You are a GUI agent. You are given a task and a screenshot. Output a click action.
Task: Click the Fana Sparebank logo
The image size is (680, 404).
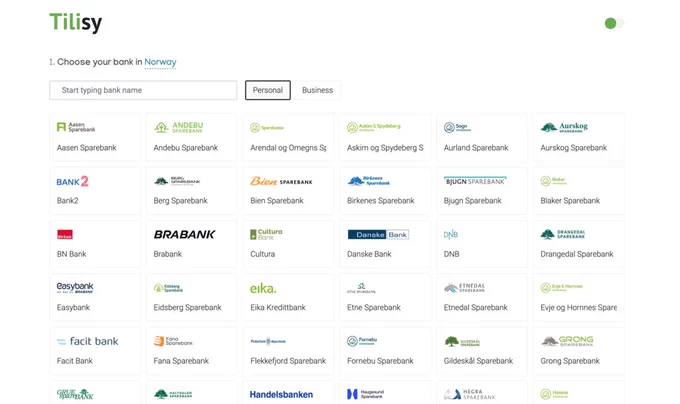pyautogui.click(x=173, y=341)
